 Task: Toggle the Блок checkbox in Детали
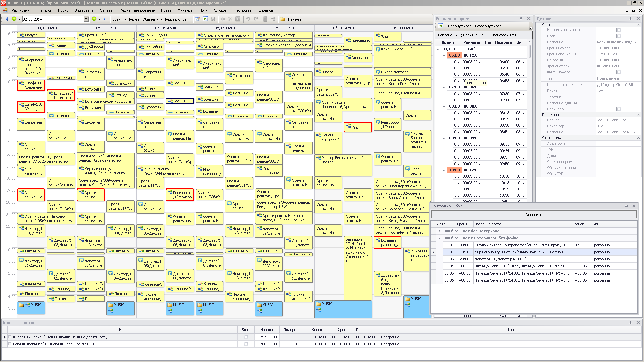point(619,36)
